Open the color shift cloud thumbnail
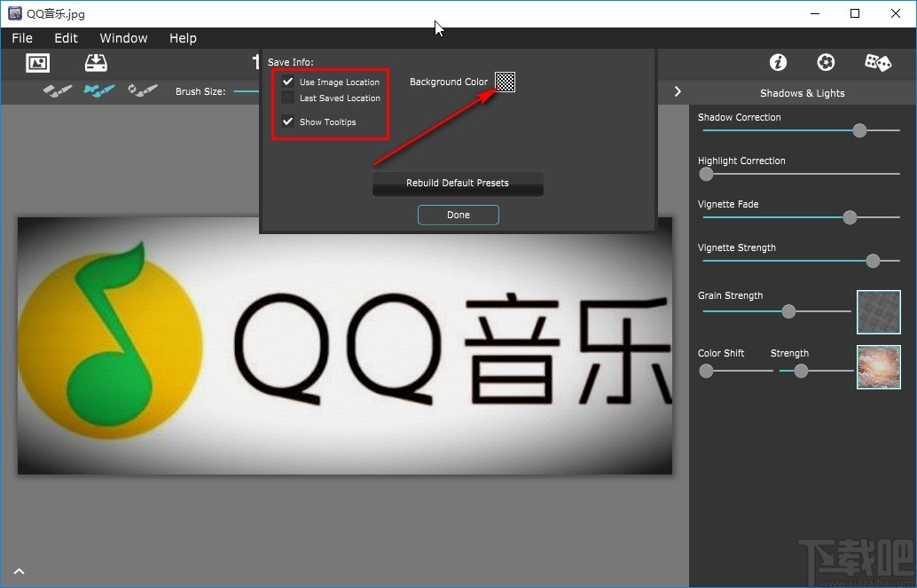 pyautogui.click(x=878, y=367)
